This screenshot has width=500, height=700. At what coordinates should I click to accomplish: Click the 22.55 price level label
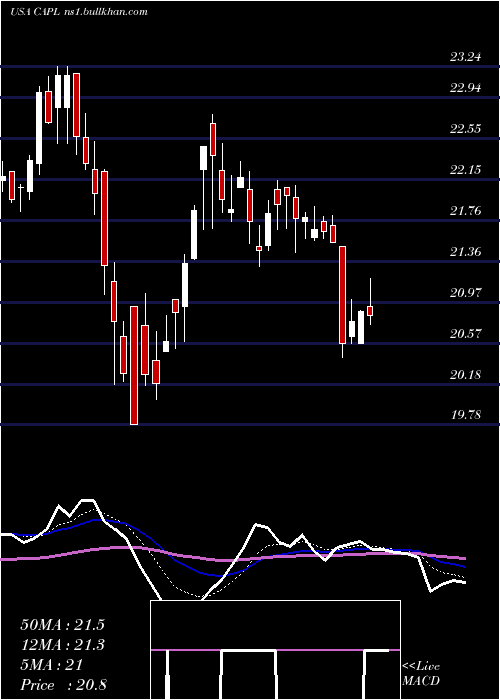pos(466,129)
